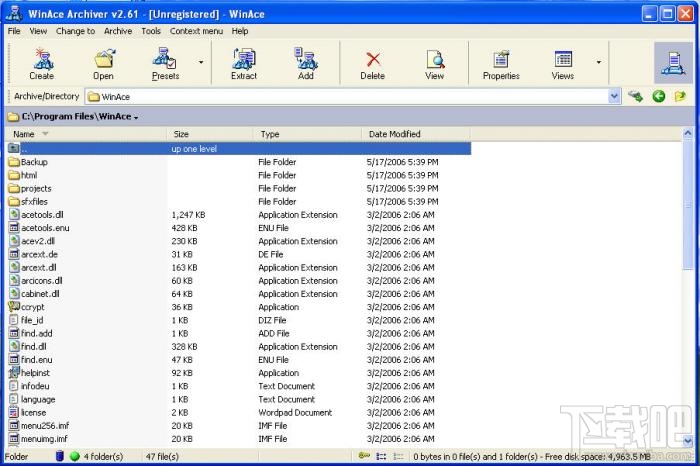This screenshot has height=466, width=700.
Task: Select the html folder icon
Action: pyautogui.click(x=14, y=175)
